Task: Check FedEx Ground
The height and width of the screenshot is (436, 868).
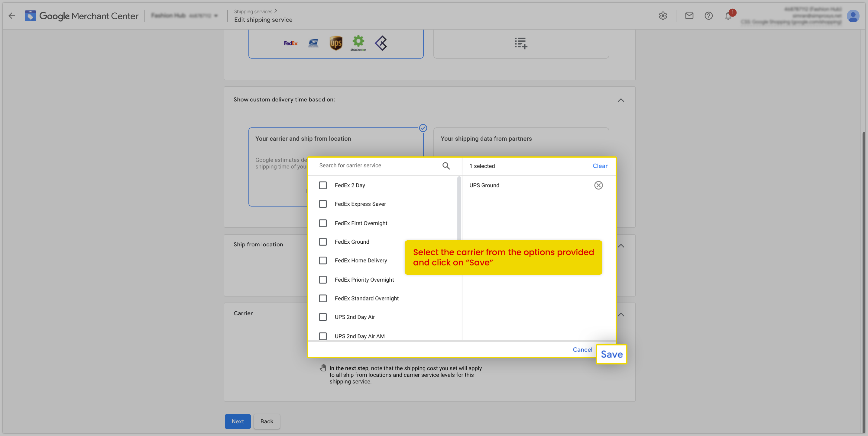Action: point(323,242)
